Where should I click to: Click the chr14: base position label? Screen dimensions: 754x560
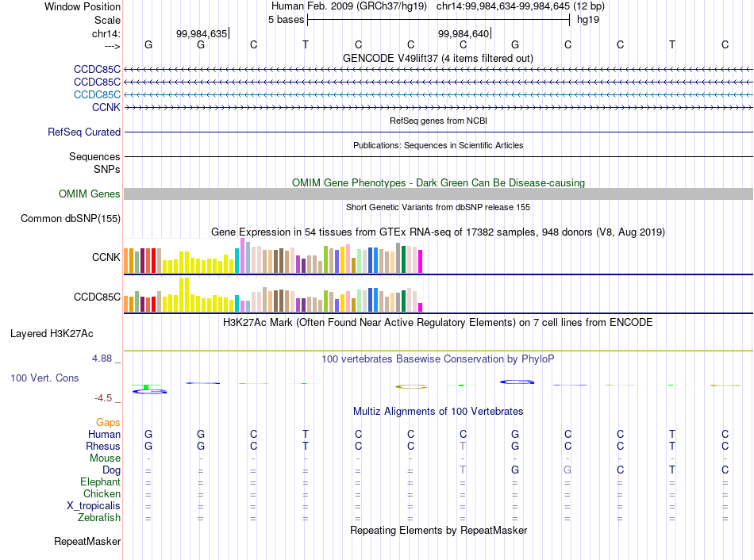coord(106,33)
